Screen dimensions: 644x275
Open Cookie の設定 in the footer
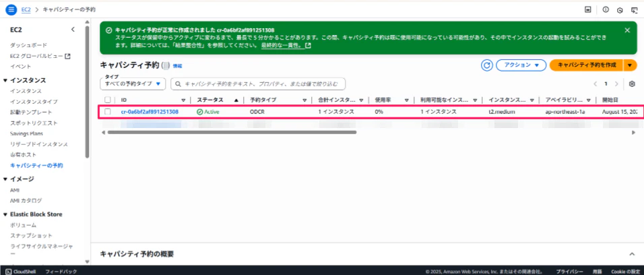pos(624,272)
